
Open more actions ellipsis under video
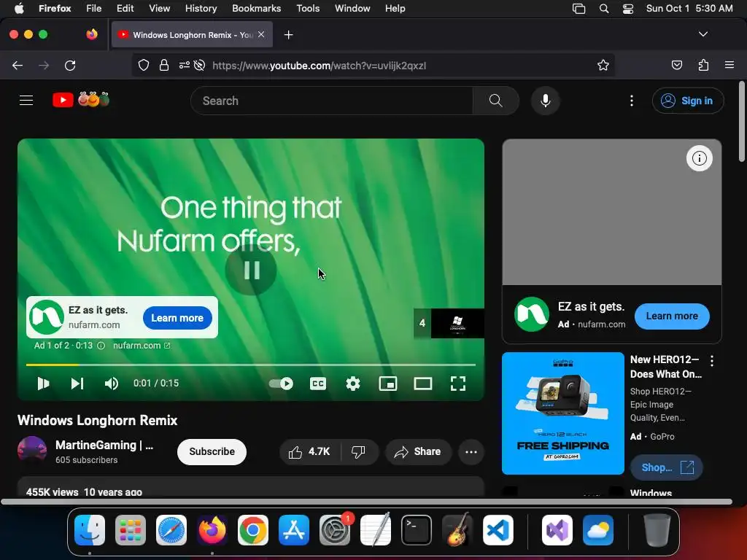point(471,452)
